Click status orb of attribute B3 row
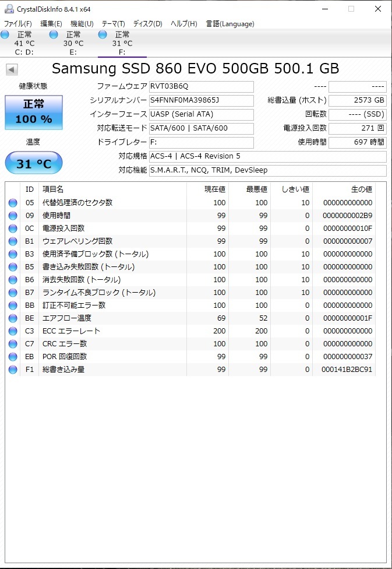 [x=13, y=254]
